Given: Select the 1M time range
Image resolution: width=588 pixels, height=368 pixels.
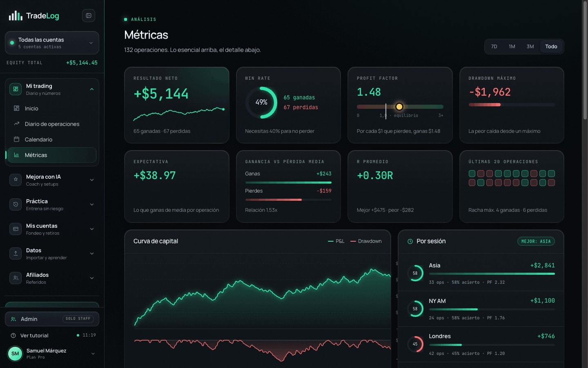Looking at the screenshot, I should tap(512, 47).
